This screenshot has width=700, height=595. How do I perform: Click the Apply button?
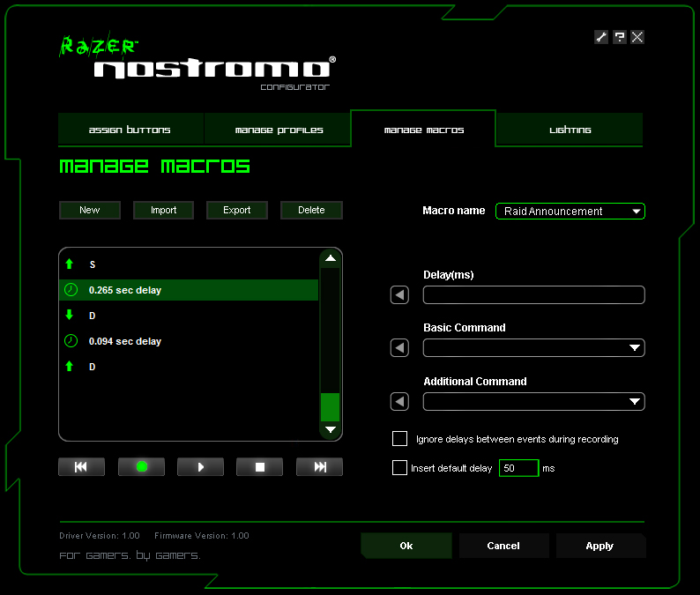(x=600, y=546)
